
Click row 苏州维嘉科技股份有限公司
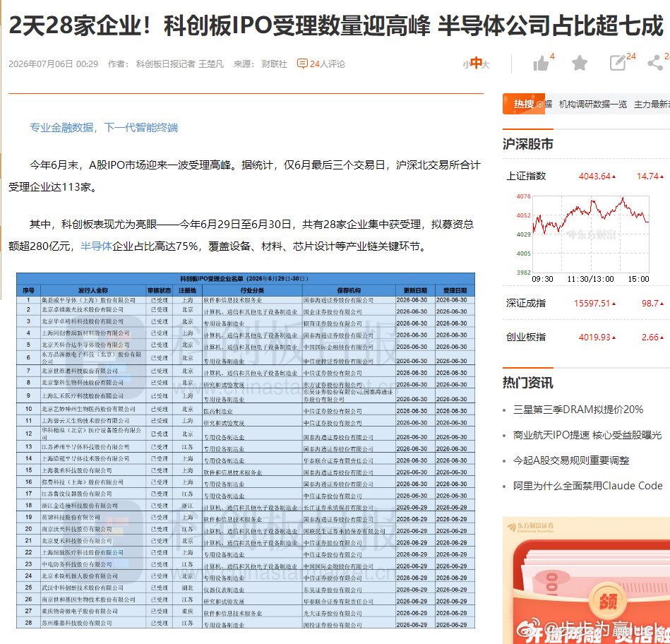[245, 623]
